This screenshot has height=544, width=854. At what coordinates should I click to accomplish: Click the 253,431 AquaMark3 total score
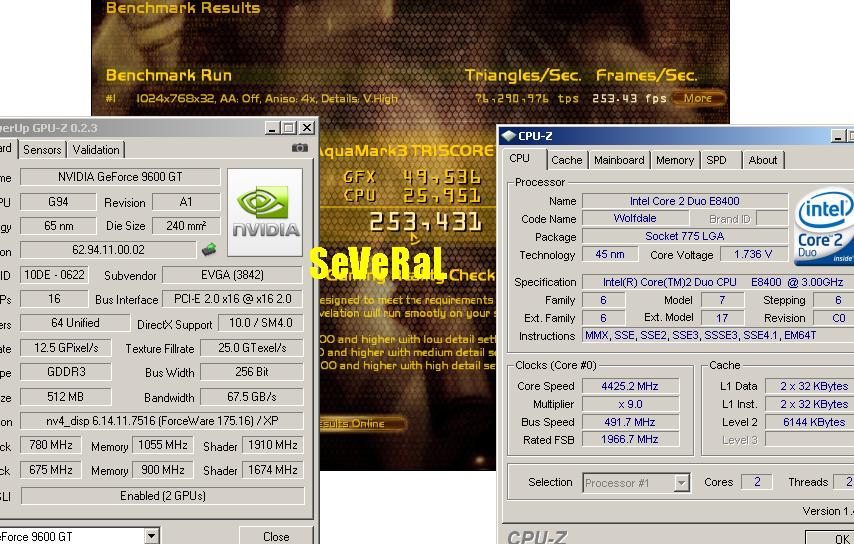pos(426,222)
